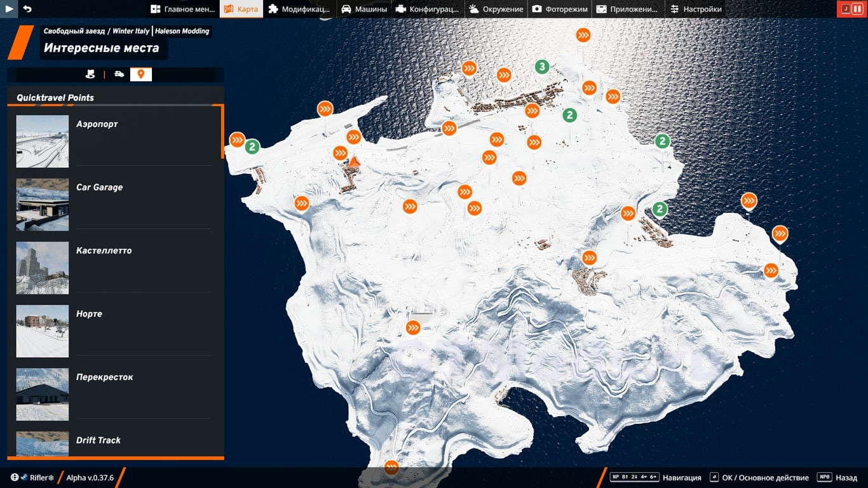Click the orange triangle player marker

(355, 162)
